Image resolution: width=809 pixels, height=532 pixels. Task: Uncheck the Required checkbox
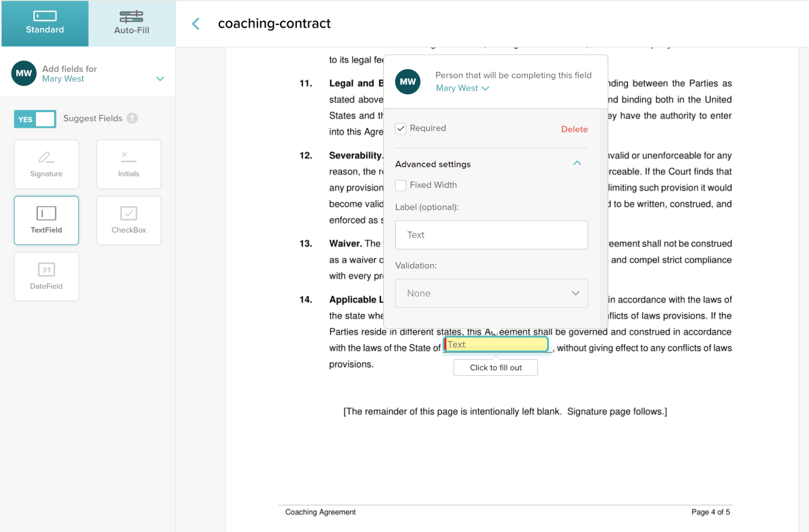point(401,128)
